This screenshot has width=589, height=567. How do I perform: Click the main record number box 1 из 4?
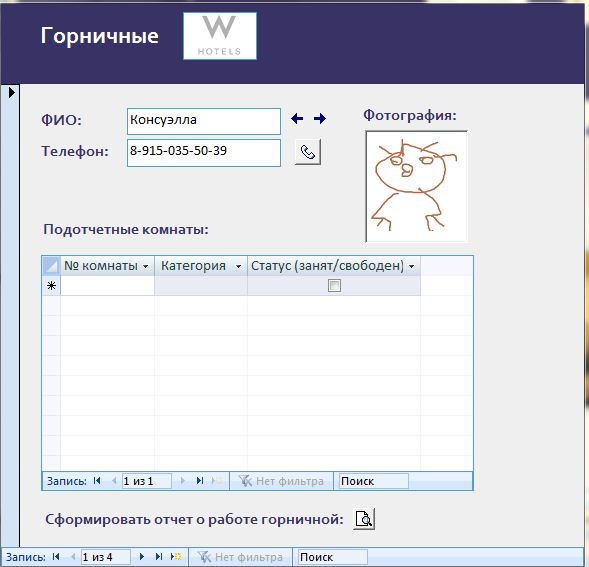click(106, 557)
